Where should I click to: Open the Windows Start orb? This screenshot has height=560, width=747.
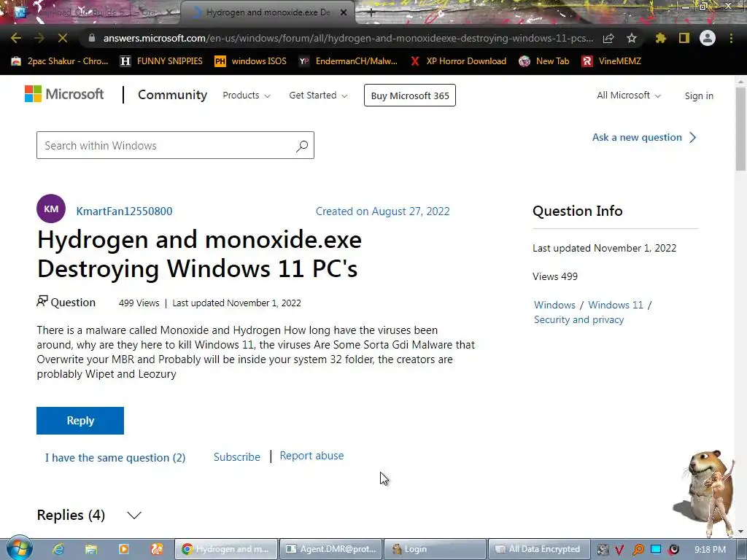tap(19, 548)
